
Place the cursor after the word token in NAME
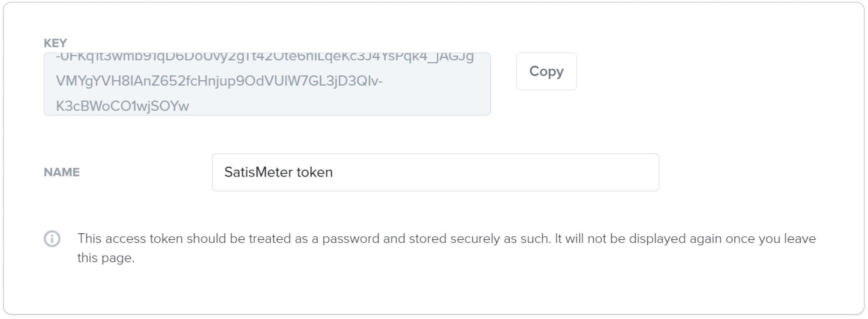point(333,172)
